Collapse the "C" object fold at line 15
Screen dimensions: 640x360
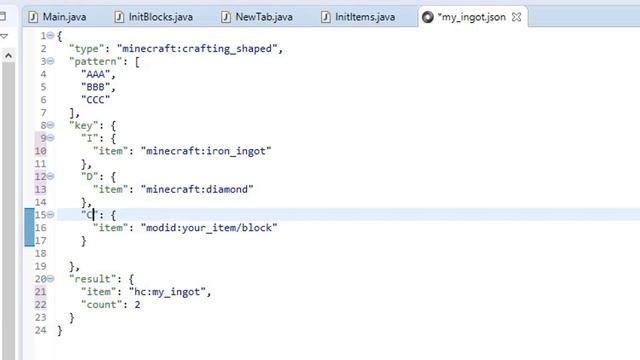50,215
